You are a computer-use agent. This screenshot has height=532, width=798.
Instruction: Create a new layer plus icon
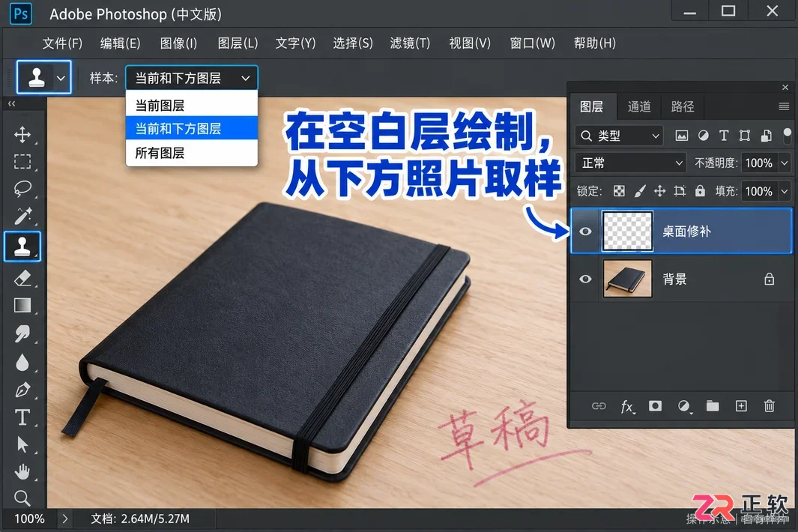coord(742,406)
